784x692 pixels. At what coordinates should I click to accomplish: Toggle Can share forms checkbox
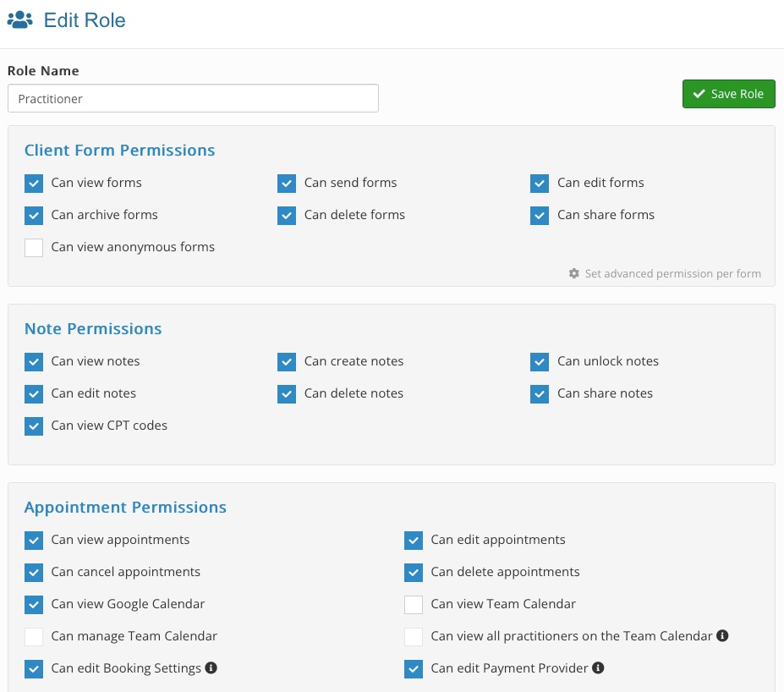click(540, 216)
